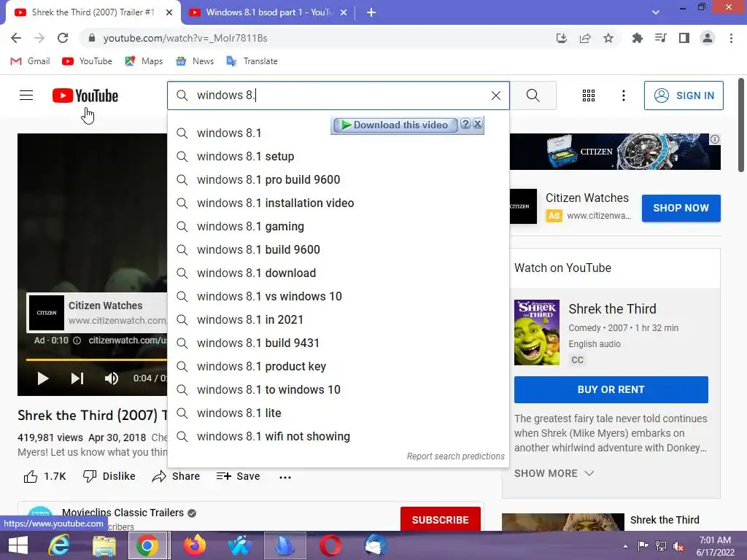The image size is (747, 560).
Task: Open the YouTube guide hamburger menu
Action: point(26,96)
